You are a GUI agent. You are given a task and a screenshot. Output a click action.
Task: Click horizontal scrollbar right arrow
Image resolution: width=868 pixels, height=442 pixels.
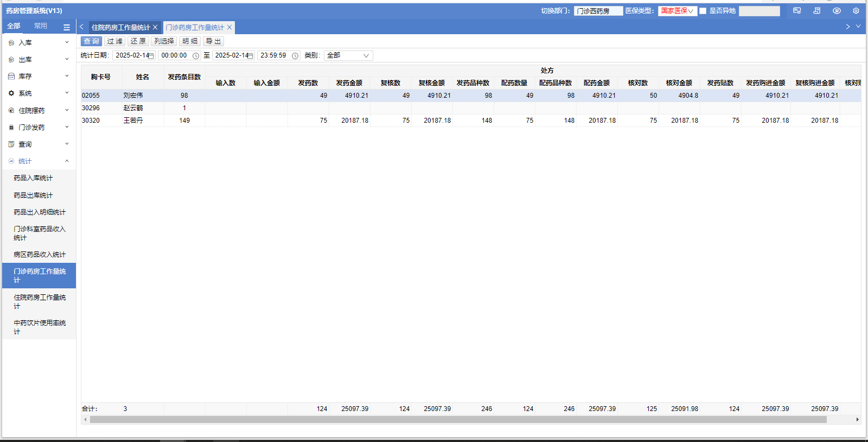(x=858, y=420)
